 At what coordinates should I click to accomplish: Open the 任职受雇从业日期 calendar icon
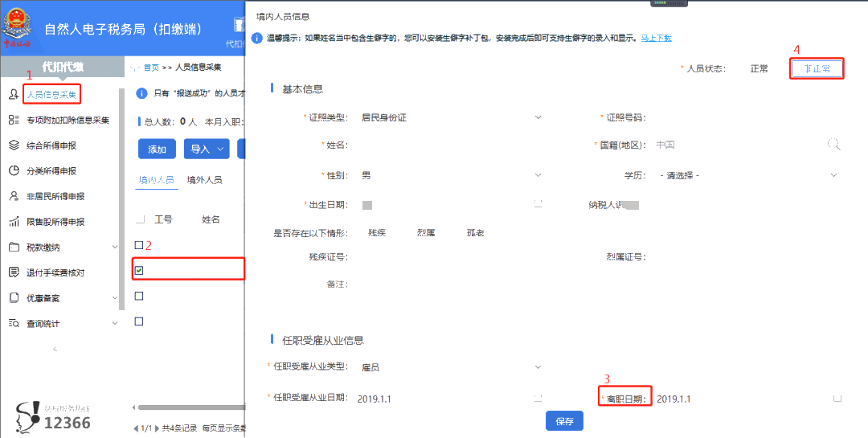538,398
